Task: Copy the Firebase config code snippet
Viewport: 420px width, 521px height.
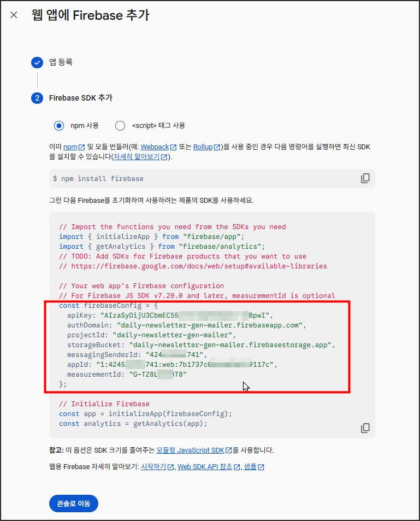Action: click(365, 428)
